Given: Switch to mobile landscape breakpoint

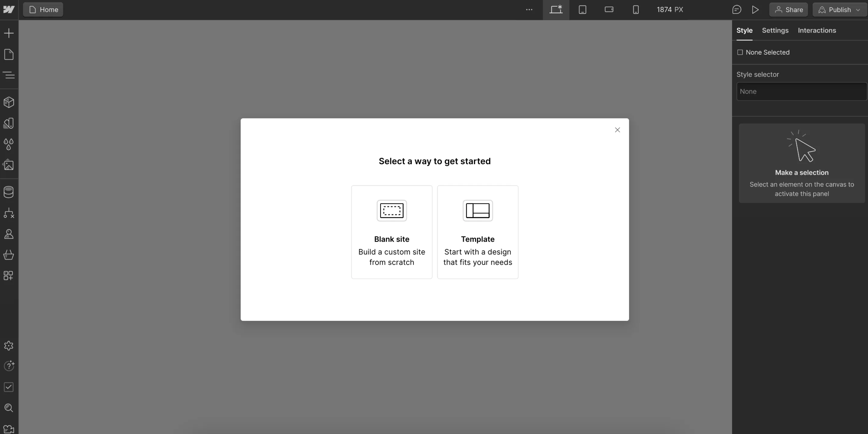Looking at the screenshot, I should pos(609,10).
